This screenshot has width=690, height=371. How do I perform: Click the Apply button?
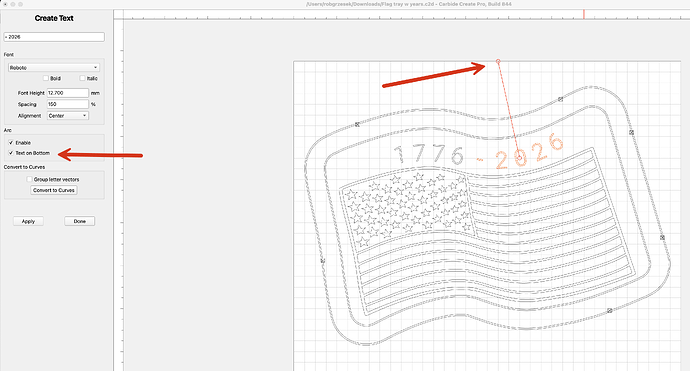click(x=28, y=221)
